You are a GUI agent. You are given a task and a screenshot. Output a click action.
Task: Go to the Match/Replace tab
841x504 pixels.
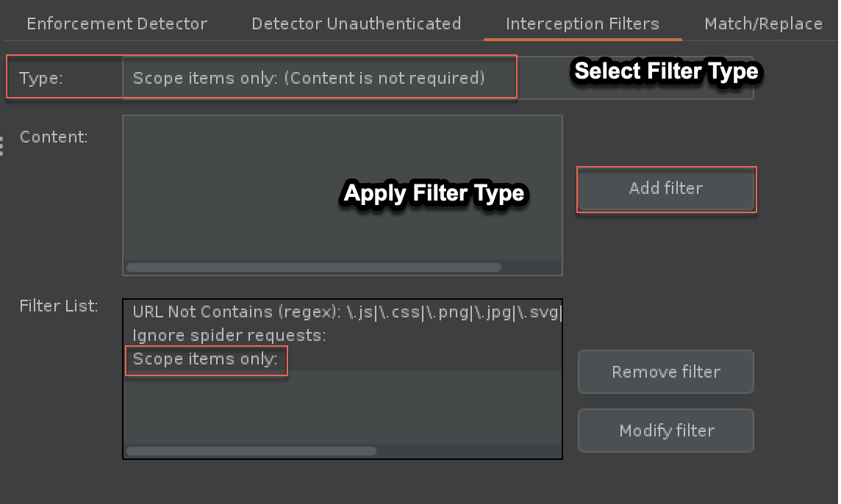[763, 24]
